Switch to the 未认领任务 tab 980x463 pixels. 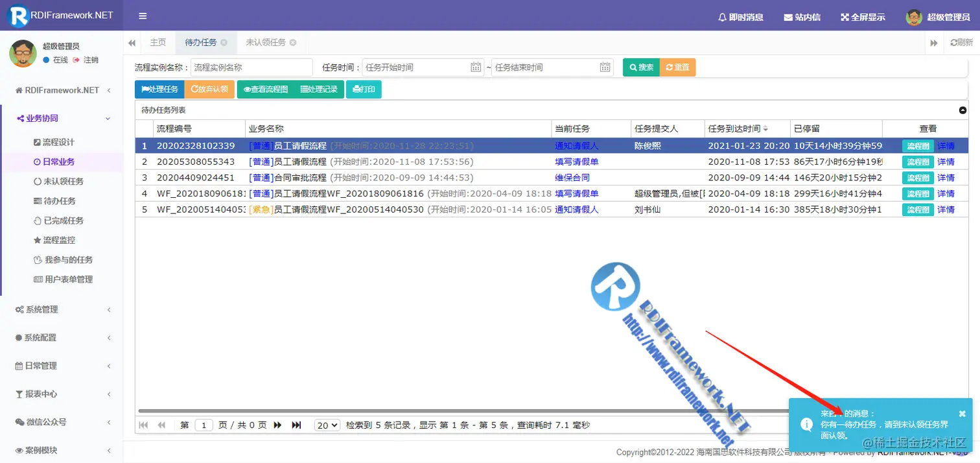(x=266, y=42)
